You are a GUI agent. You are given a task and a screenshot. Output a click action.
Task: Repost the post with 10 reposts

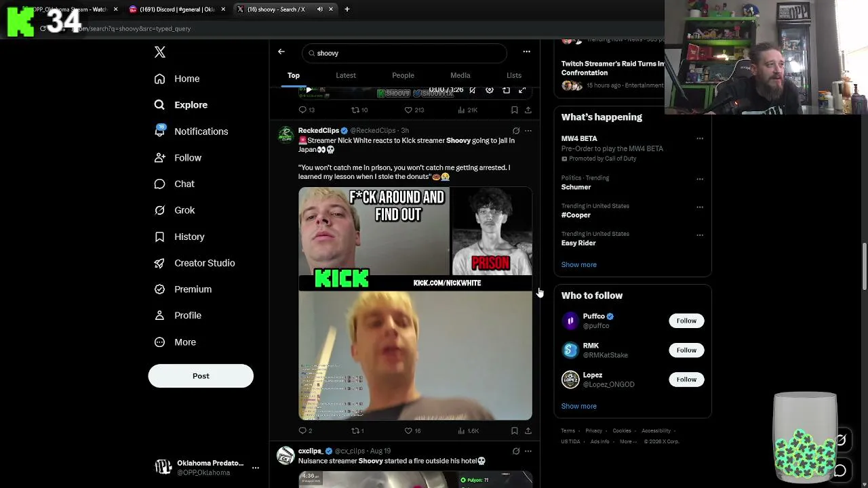pyautogui.click(x=359, y=110)
